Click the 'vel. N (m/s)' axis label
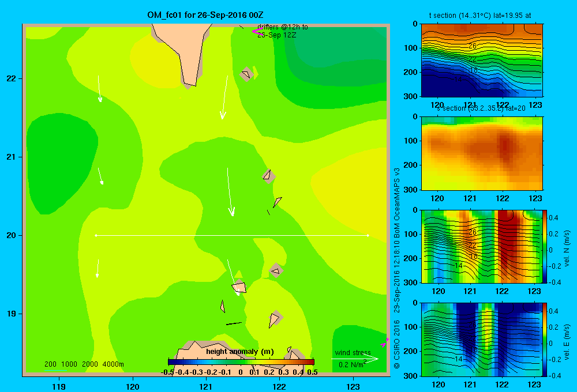The width and height of the screenshot is (577, 392). (x=567, y=248)
